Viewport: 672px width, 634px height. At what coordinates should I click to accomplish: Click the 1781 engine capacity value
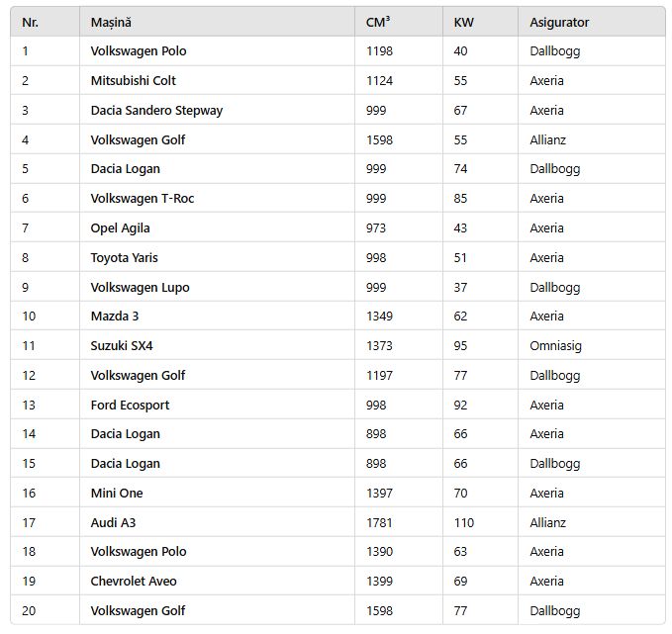pyautogui.click(x=379, y=522)
